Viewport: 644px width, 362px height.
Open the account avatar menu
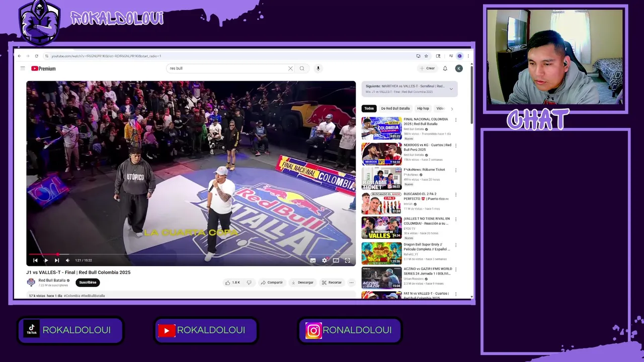point(459,68)
